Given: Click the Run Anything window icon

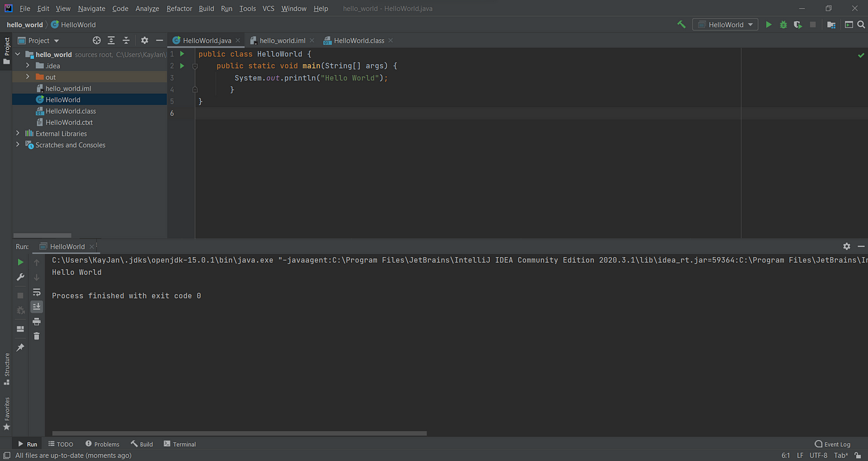Looking at the screenshot, I should [x=849, y=25].
